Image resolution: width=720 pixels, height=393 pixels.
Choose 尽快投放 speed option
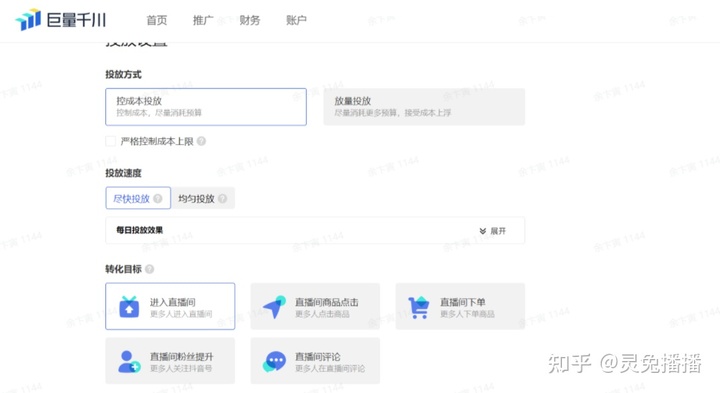[x=138, y=198]
